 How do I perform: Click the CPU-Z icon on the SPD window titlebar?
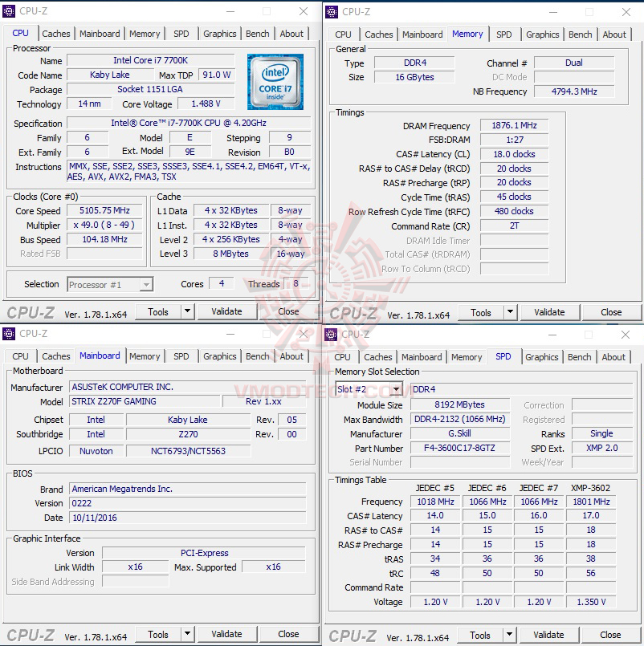pos(331,334)
